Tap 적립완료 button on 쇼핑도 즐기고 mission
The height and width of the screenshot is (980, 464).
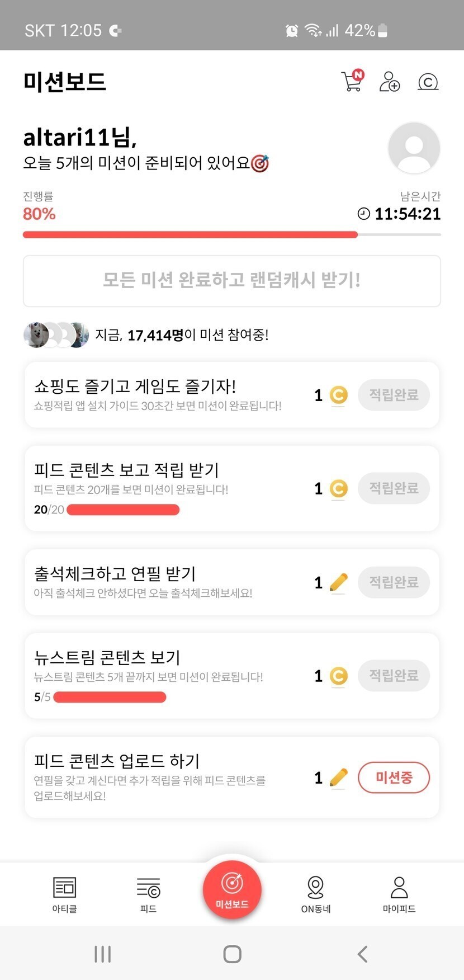(x=394, y=395)
